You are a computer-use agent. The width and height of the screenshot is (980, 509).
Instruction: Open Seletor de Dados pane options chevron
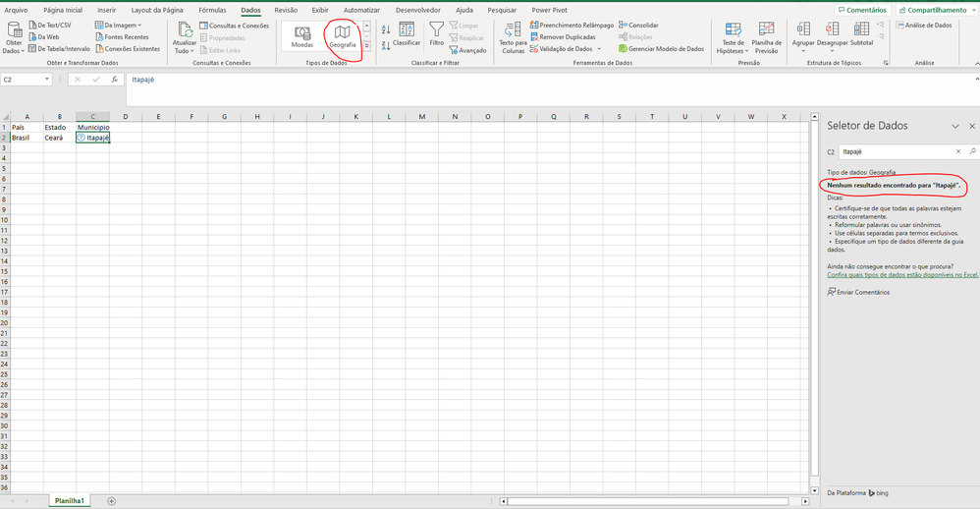pyautogui.click(x=955, y=126)
